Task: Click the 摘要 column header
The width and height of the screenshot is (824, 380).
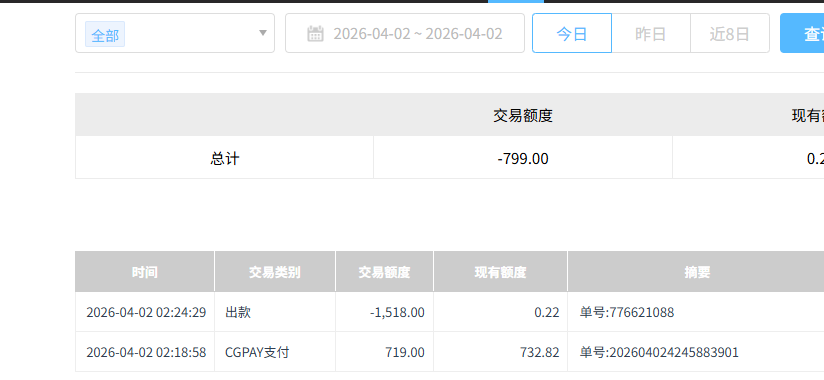Action: pos(697,272)
